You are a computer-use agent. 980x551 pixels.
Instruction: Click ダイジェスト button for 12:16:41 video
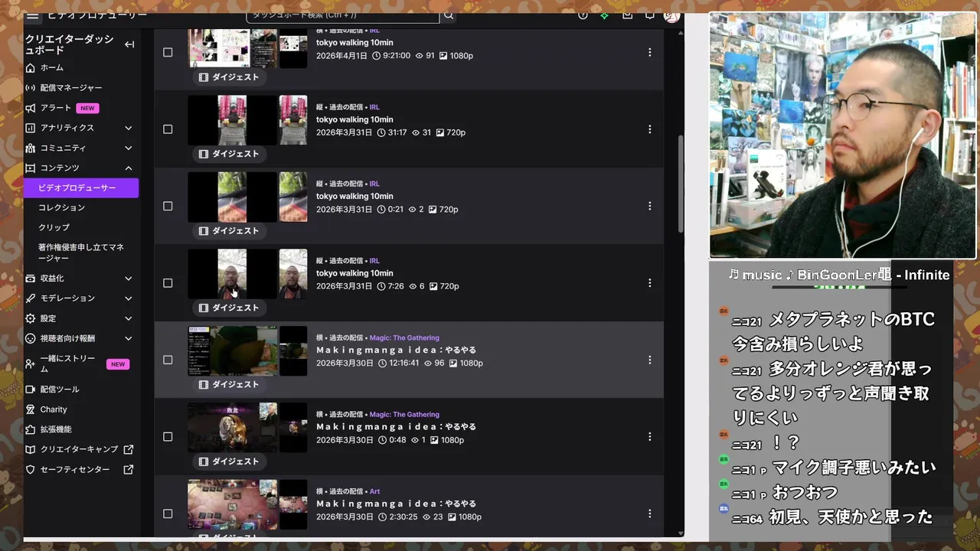pyautogui.click(x=229, y=385)
